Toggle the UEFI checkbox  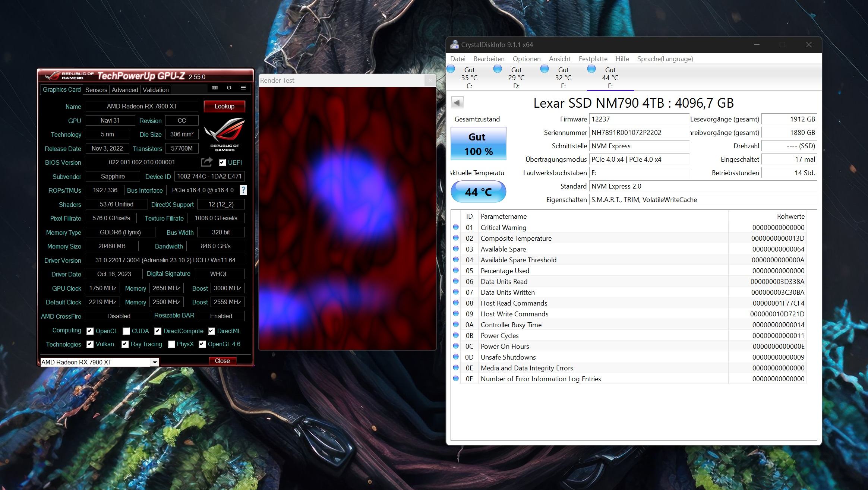coord(222,162)
